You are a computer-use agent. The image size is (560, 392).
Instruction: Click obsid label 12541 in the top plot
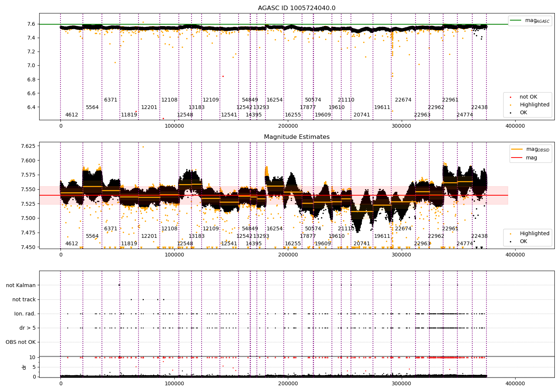coord(229,115)
